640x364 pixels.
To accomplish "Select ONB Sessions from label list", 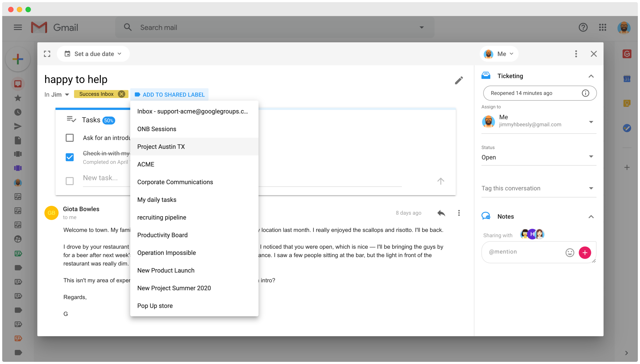I will [x=194, y=129].
